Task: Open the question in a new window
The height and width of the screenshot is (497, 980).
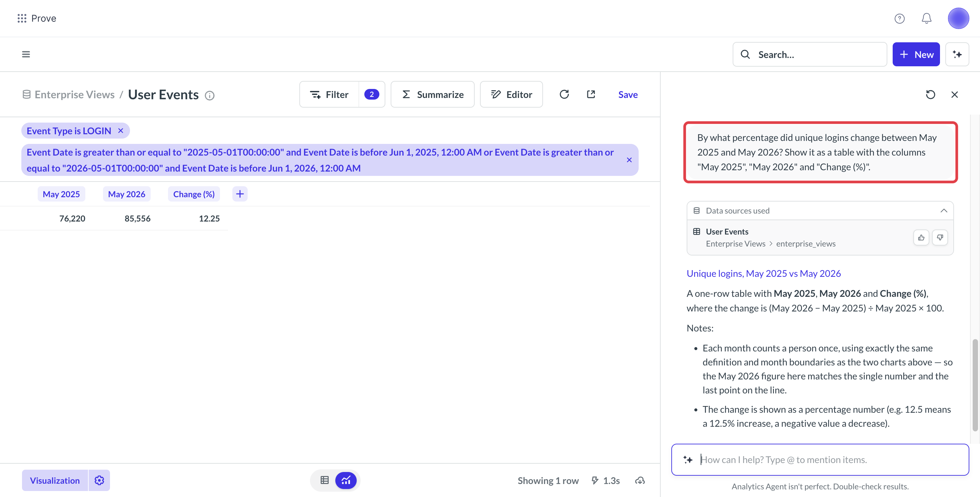Action: click(x=591, y=94)
